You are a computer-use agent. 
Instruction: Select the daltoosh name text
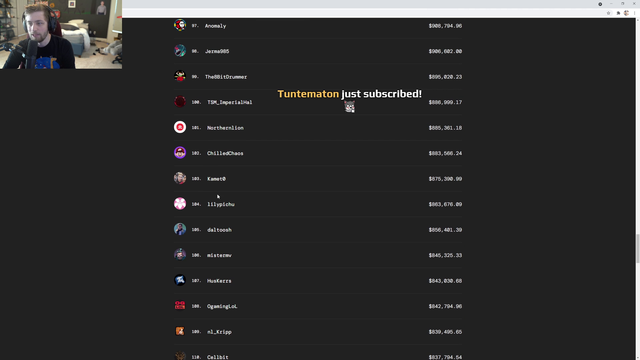pos(220,230)
